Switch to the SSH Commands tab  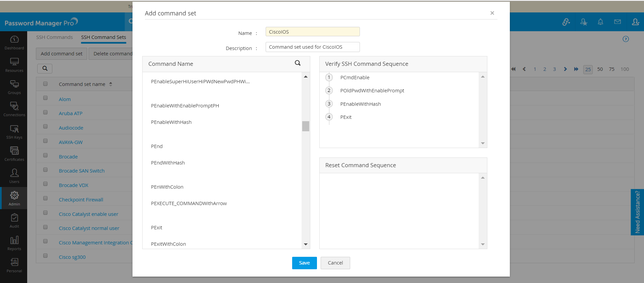click(x=54, y=37)
